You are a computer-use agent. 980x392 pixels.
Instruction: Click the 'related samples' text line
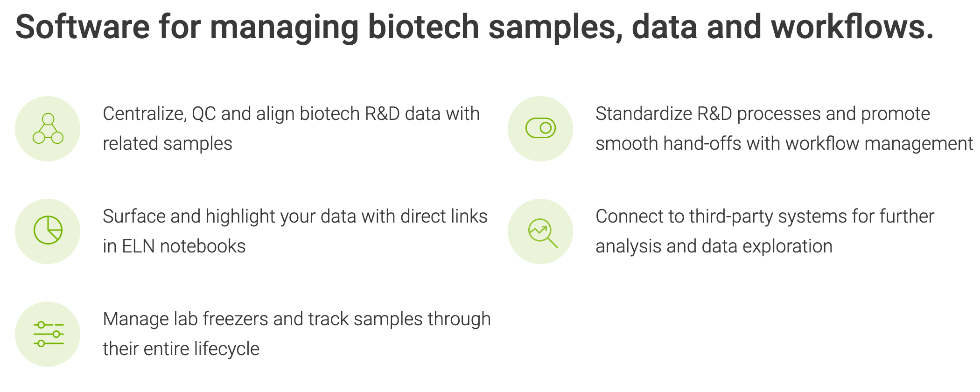pyautogui.click(x=167, y=144)
